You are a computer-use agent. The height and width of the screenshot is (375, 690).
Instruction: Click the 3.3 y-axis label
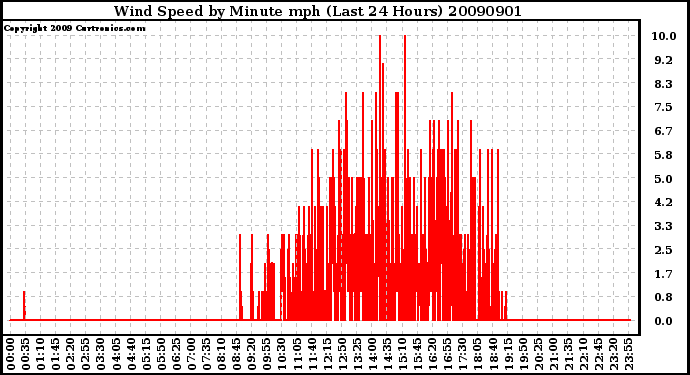click(x=663, y=226)
